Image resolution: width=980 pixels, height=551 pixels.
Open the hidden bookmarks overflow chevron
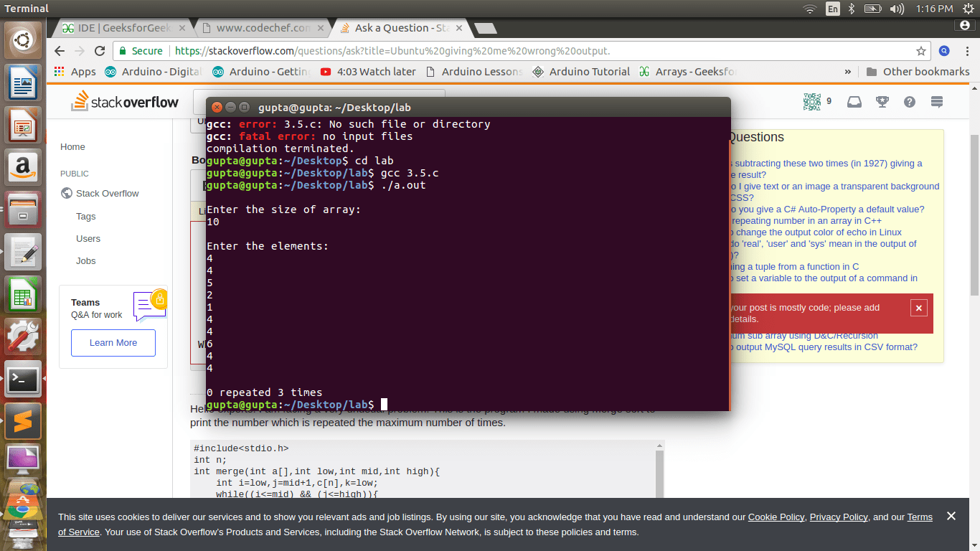point(848,72)
